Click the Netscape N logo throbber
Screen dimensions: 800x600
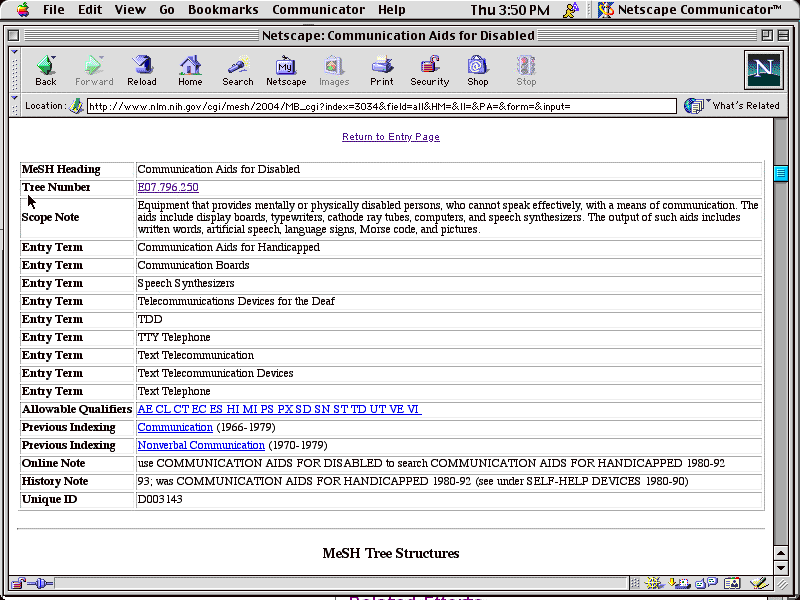click(x=763, y=70)
